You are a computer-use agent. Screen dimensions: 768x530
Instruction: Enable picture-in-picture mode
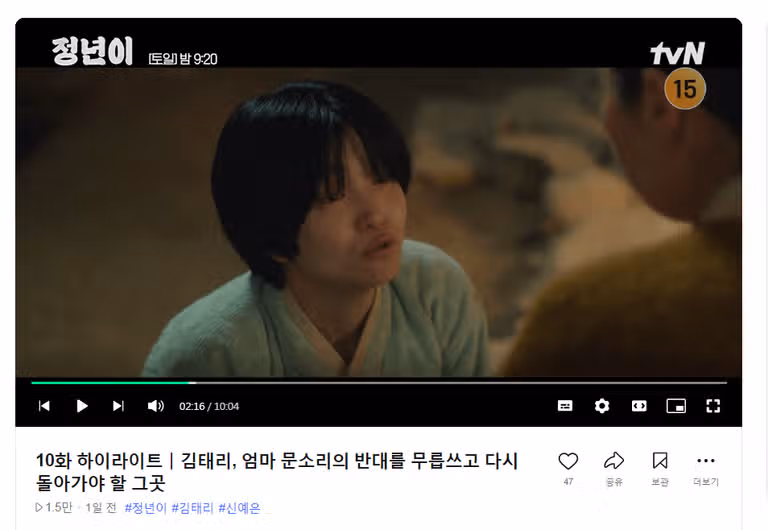[x=676, y=406]
